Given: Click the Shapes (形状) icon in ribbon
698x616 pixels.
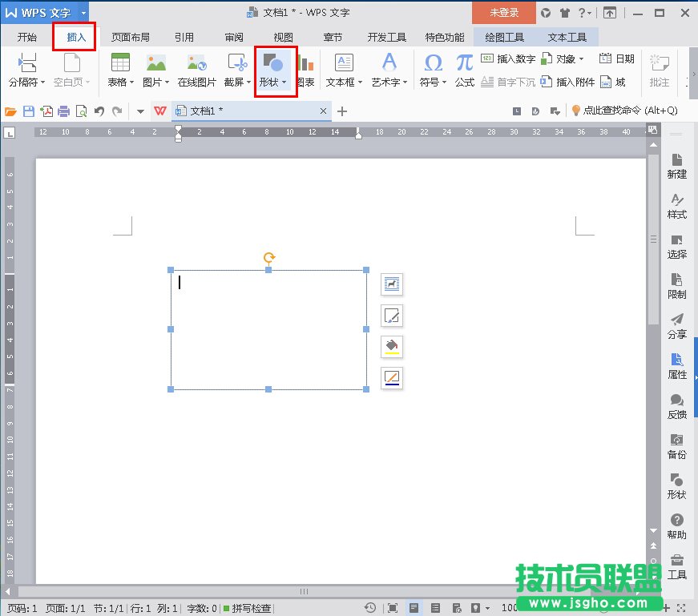Looking at the screenshot, I should coord(272,64).
